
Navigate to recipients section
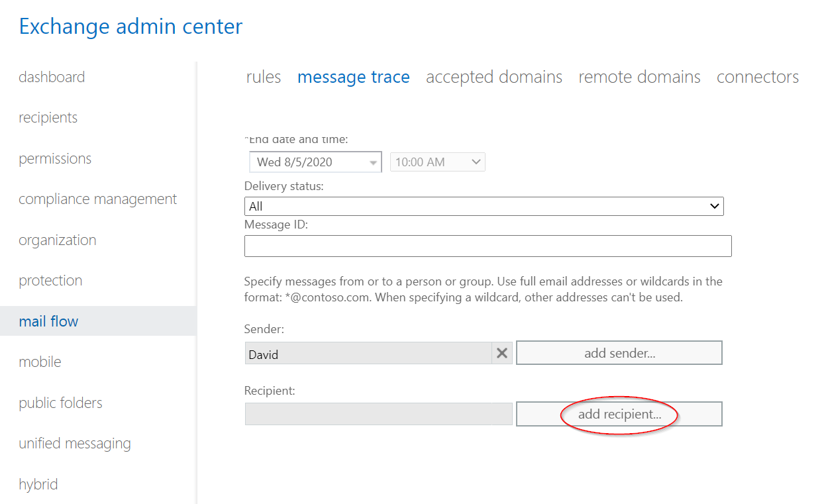click(x=48, y=118)
